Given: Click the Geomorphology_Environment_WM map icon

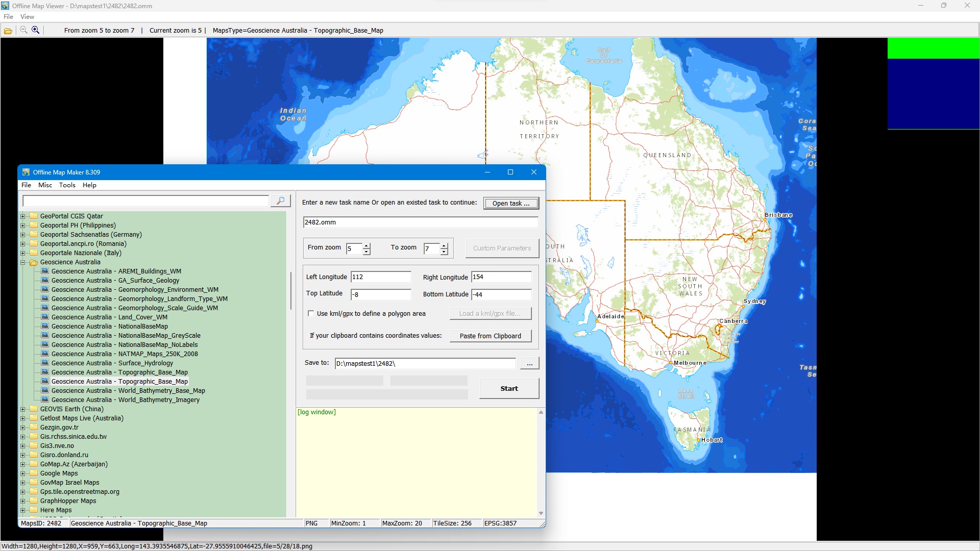Looking at the screenshot, I should (45, 289).
